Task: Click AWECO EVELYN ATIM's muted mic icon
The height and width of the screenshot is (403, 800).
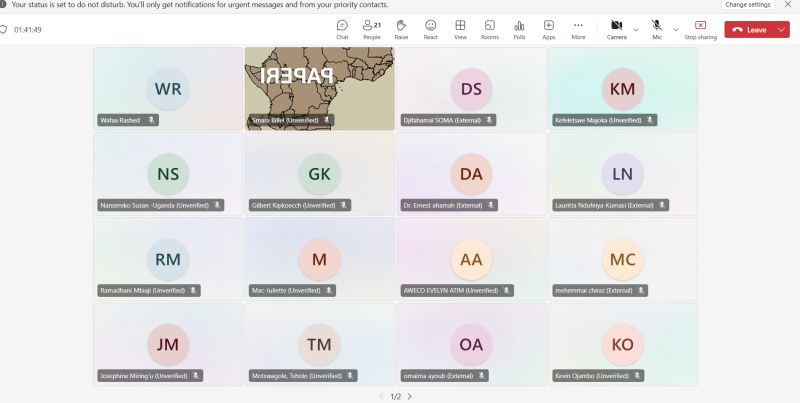Action: [506, 291]
